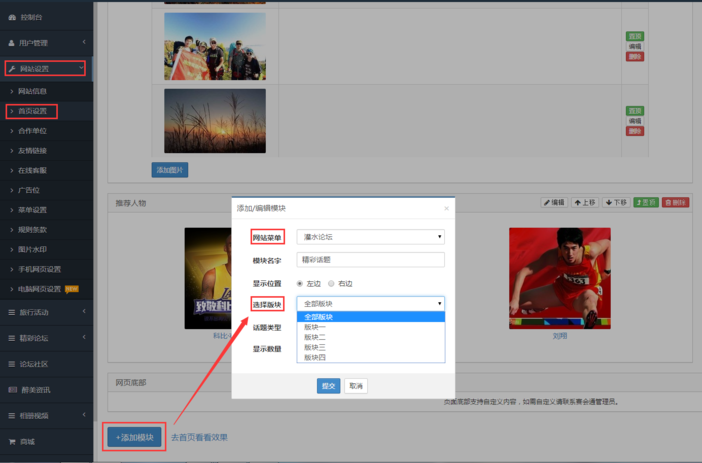Screen dimensions: 702x463
Task: Click the 控制台 dashboard icon in sidebar
Action: tap(10, 18)
